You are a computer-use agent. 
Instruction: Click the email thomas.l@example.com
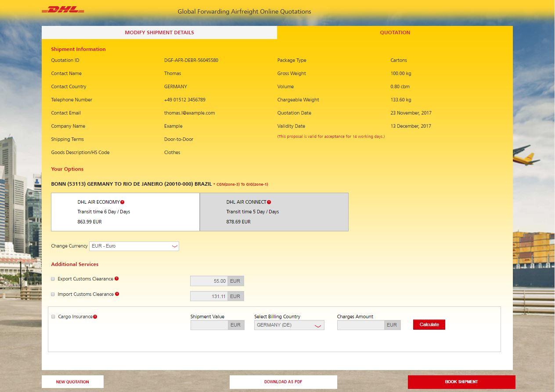click(x=189, y=113)
